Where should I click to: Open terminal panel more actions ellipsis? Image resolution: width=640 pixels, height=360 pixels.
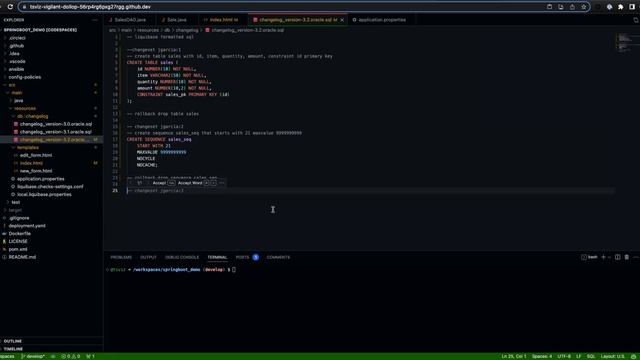636,257
